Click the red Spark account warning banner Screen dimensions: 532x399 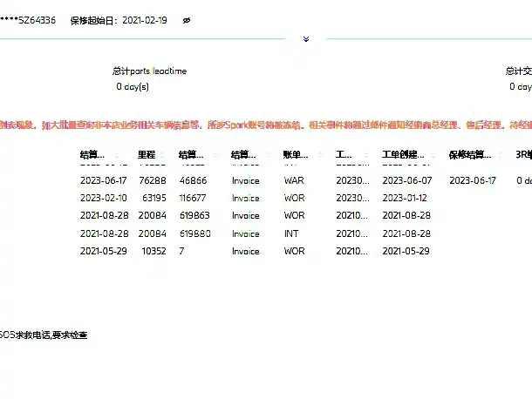(266, 125)
